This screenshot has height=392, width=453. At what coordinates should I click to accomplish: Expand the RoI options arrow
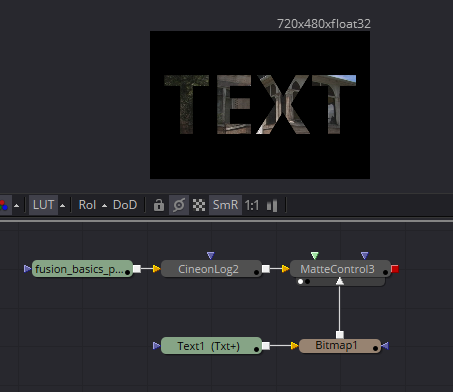point(104,205)
